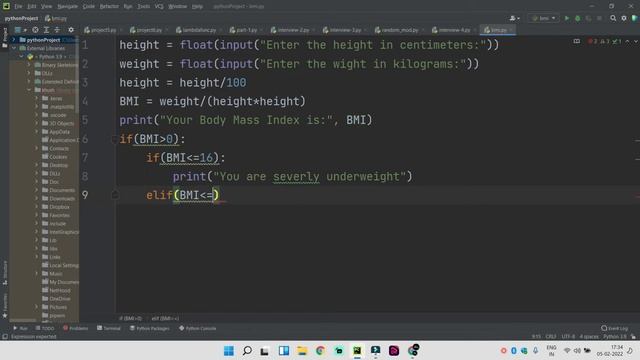Screen dimensions: 640x360
Task: Open the bmi run configuration dropdown
Action: (x=543, y=18)
